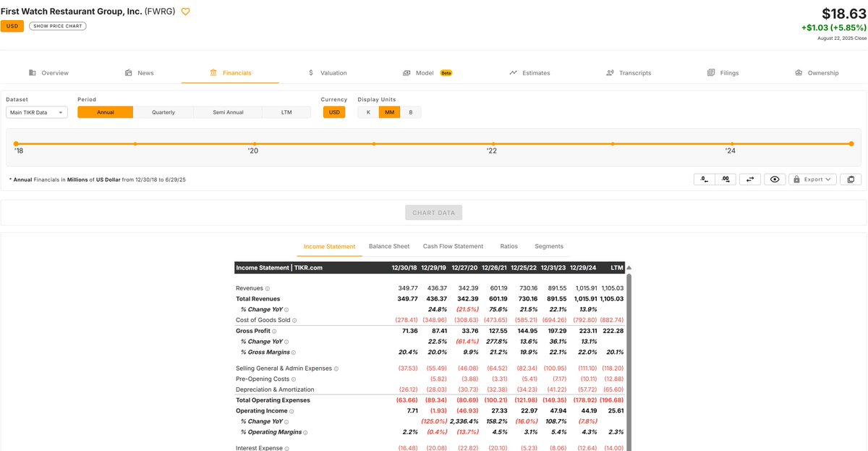Switch period to Quarterly
This screenshot has height=451, width=868.
tap(163, 112)
